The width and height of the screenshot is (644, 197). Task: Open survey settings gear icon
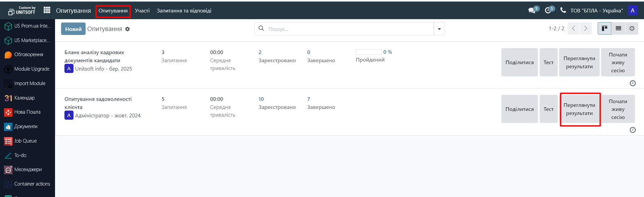pyautogui.click(x=128, y=29)
